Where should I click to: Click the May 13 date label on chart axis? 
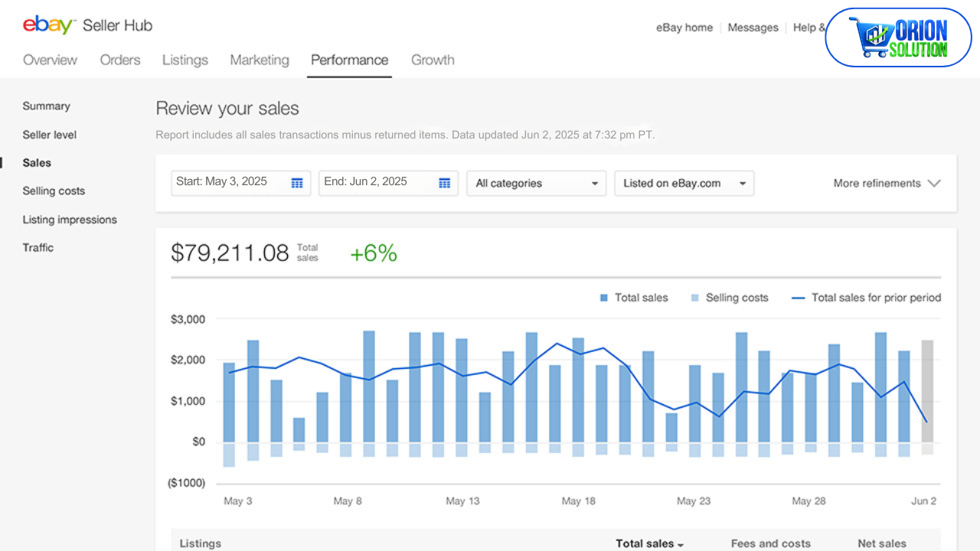point(462,501)
